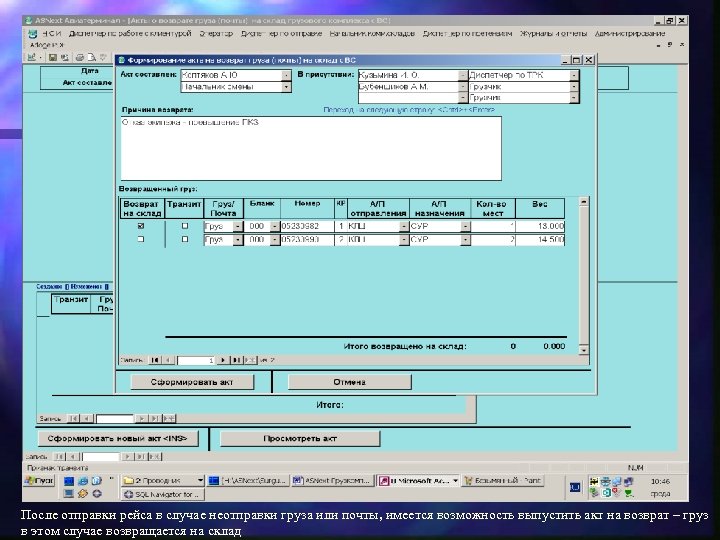Click the number field 05233982

pos(307,226)
